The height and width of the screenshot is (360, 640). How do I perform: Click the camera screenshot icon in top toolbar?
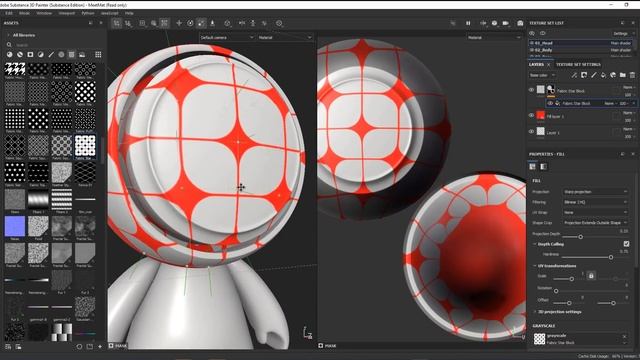point(520,23)
